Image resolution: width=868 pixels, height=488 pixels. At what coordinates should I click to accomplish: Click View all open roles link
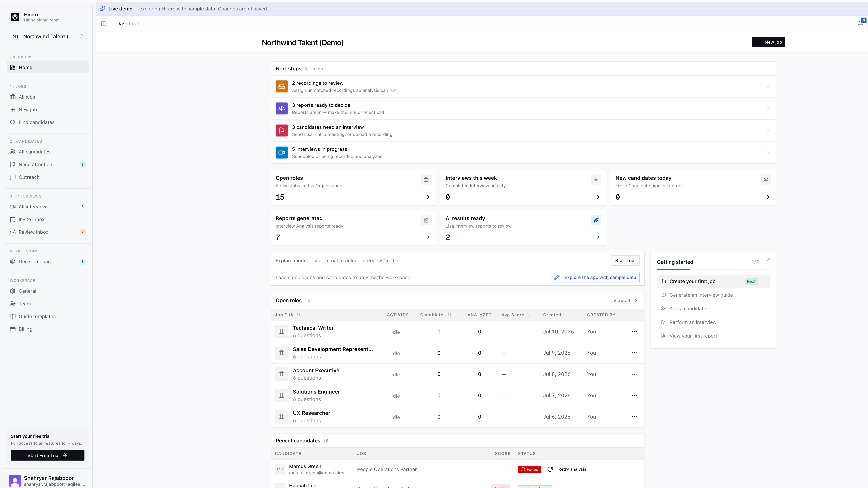[x=625, y=301]
